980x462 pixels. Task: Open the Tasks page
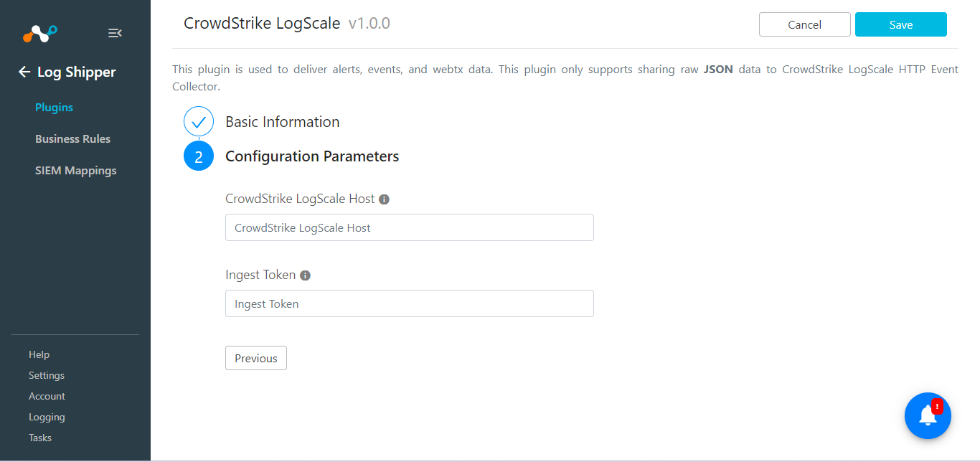tap(40, 438)
